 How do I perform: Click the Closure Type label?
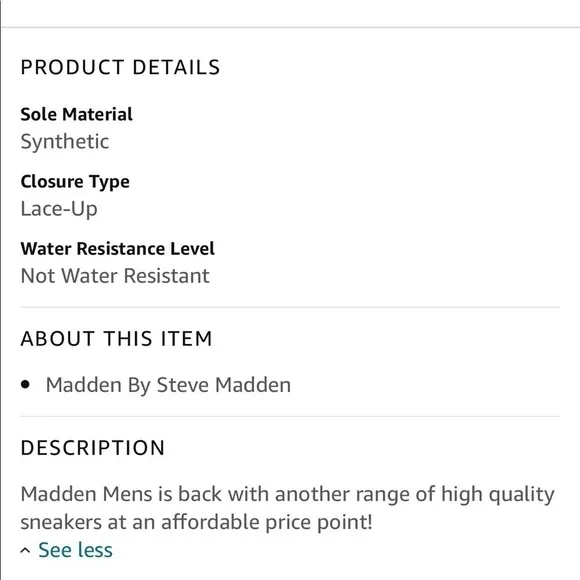tap(75, 182)
